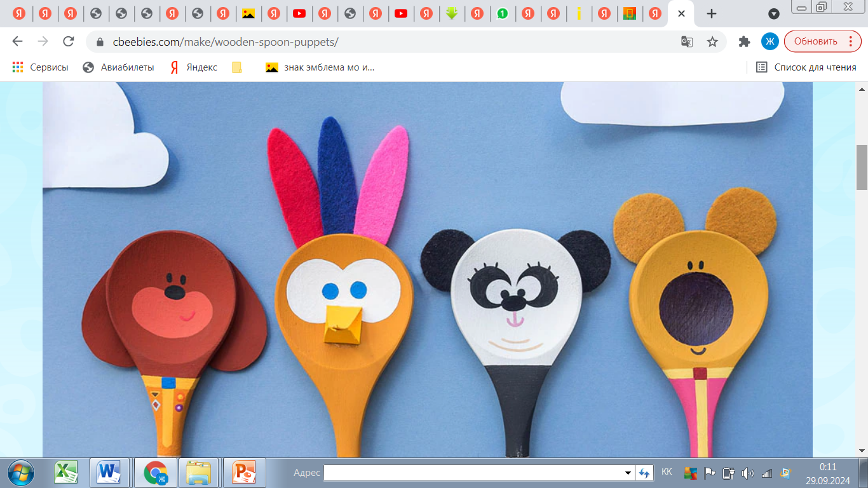Open the знак эмблема мо и... bookmark
The width and height of the screenshot is (868, 488).
click(x=320, y=67)
